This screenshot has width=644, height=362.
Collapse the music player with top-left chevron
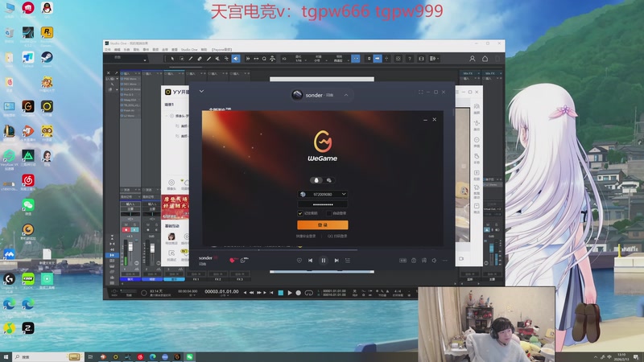201,91
